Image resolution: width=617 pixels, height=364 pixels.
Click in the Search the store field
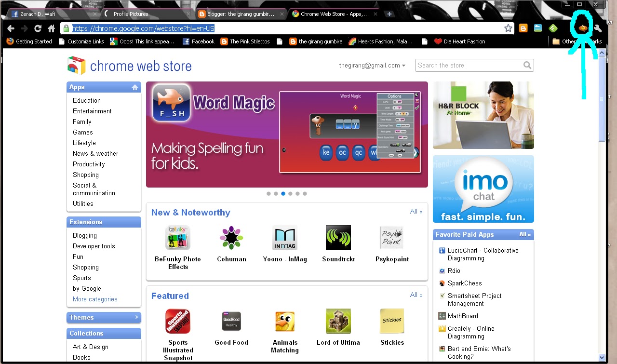[469, 65]
